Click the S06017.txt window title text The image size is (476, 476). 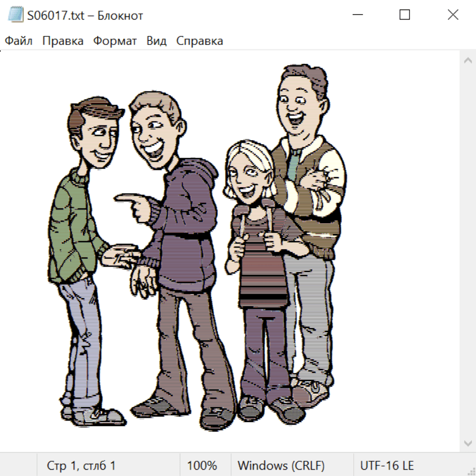[x=85, y=15]
